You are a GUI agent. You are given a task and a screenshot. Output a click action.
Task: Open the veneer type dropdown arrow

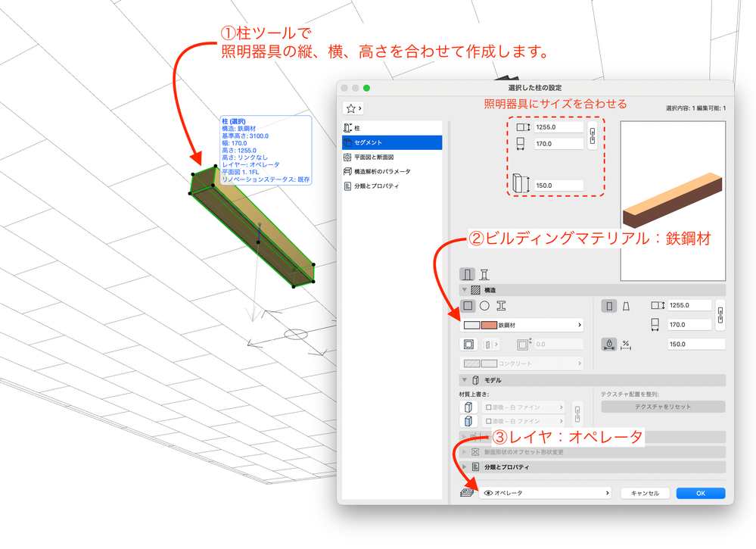click(496, 345)
